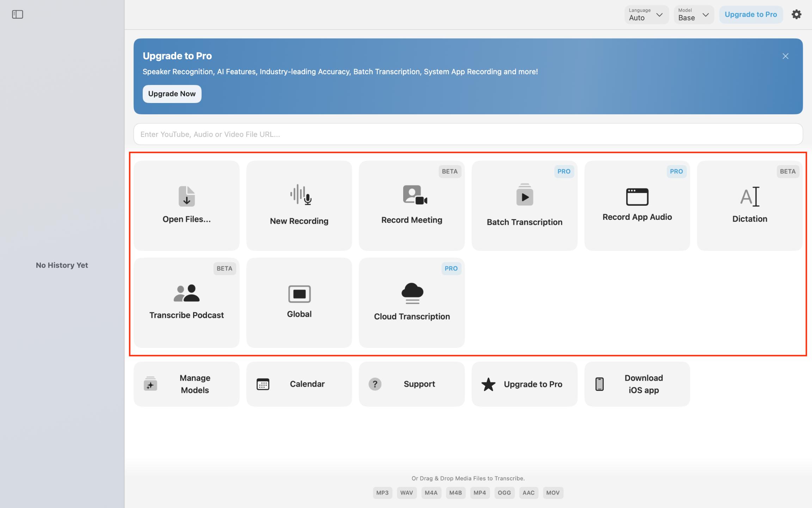Click the PRO badge on Batch Transcription
The height and width of the screenshot is (508, 812).
point(564,171)
